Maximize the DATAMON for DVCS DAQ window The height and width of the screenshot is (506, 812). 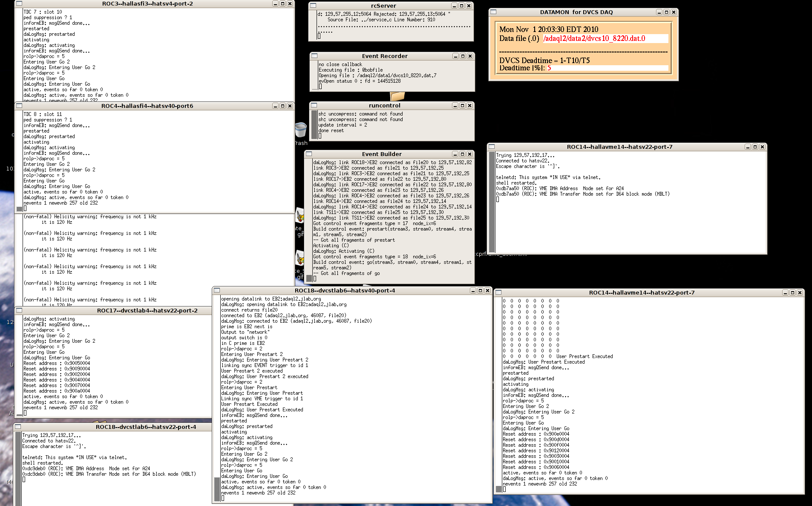tap(666, 12)
